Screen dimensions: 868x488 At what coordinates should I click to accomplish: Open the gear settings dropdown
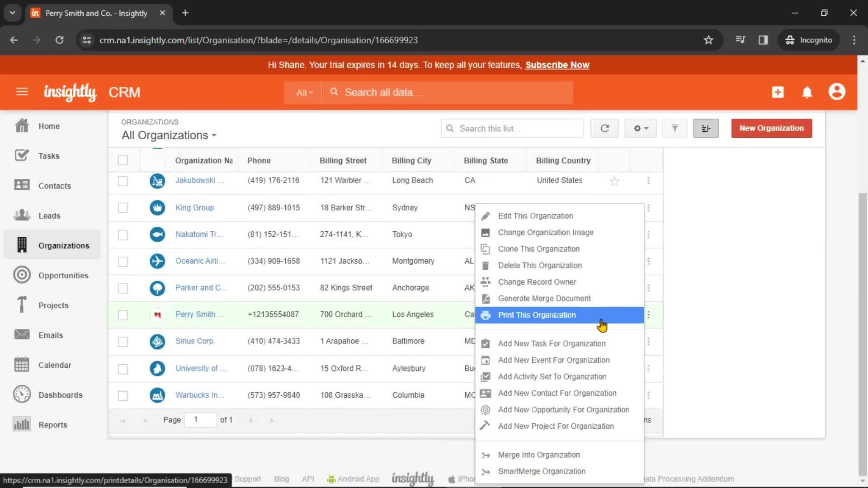tap(641, 128)
